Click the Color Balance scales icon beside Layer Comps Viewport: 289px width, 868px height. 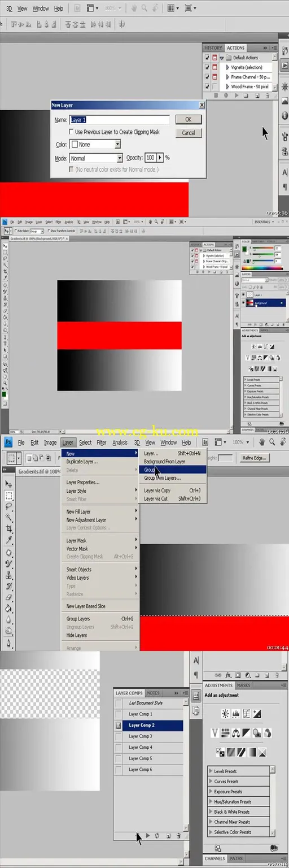click(x=236, y=733)
